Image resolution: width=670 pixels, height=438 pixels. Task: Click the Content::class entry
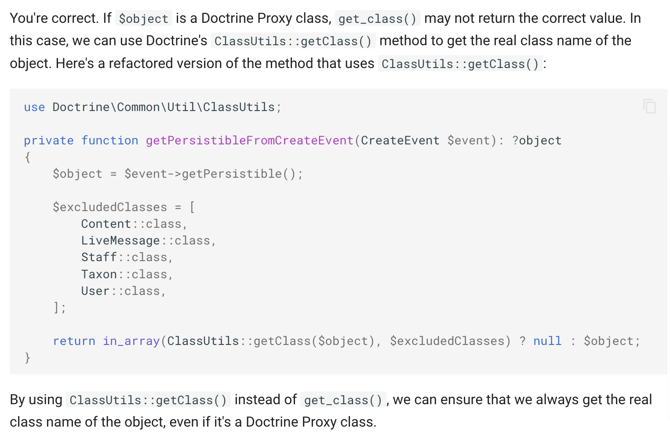tap(134, 224)
